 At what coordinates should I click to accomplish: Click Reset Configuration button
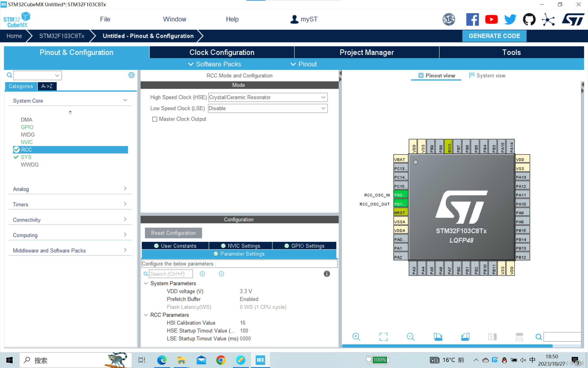point(173,233)
